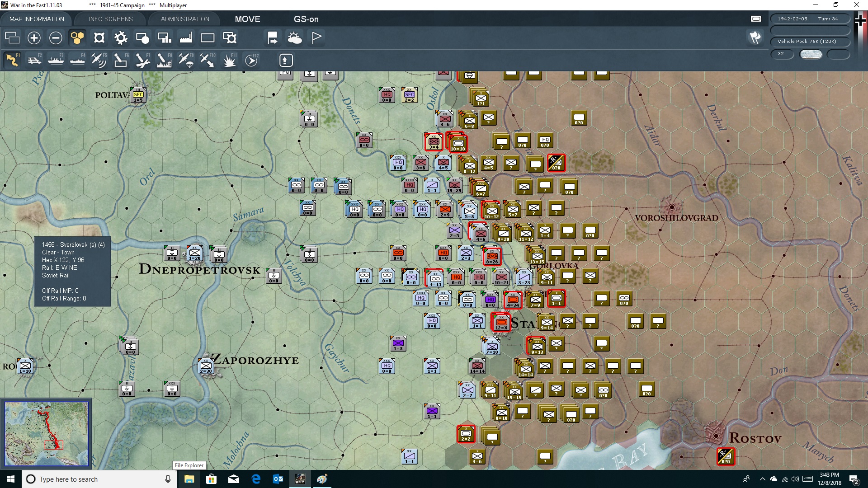
Task: Select the F2 rail move mode
Action: (x=34, y=60)
